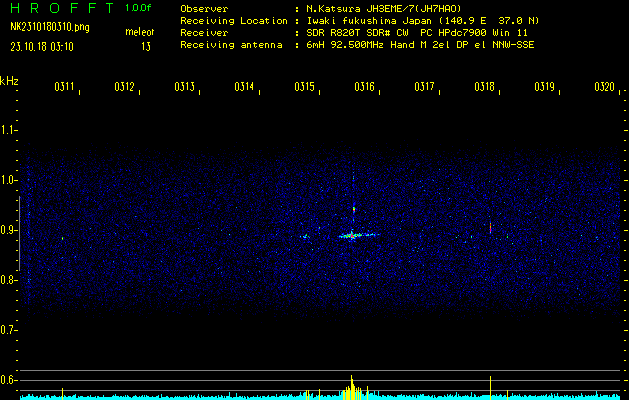Click the 0313 time label

[184, 87]
